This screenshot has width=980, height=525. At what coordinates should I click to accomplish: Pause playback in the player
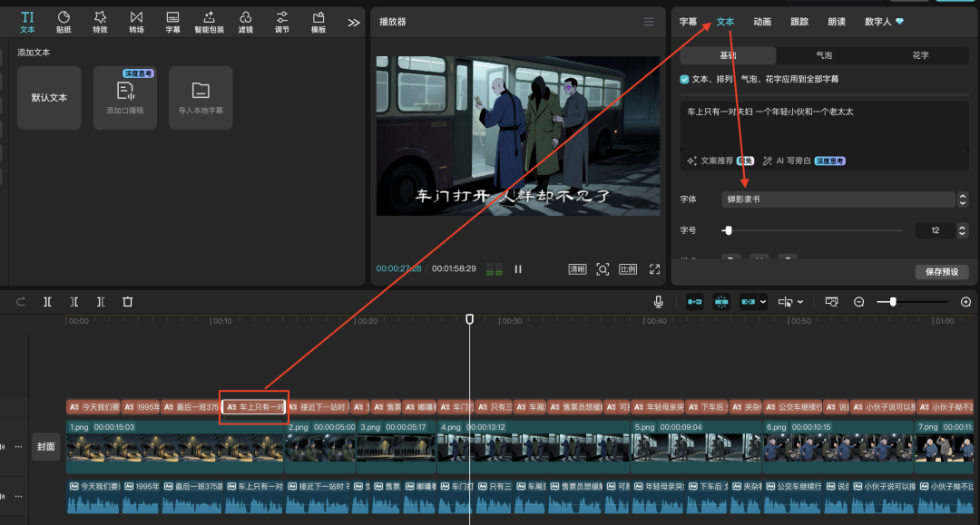(518, 269)
